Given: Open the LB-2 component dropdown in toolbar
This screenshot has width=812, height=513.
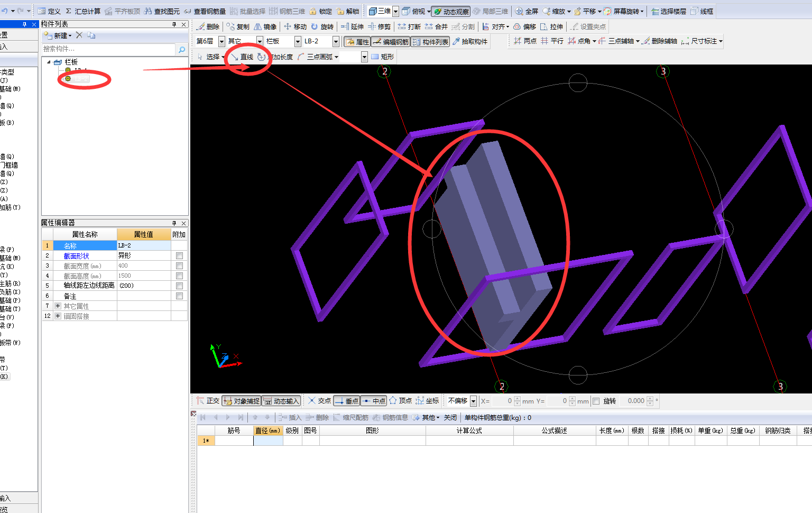Looking at the screenshot, I should click(x=336, y=41).
